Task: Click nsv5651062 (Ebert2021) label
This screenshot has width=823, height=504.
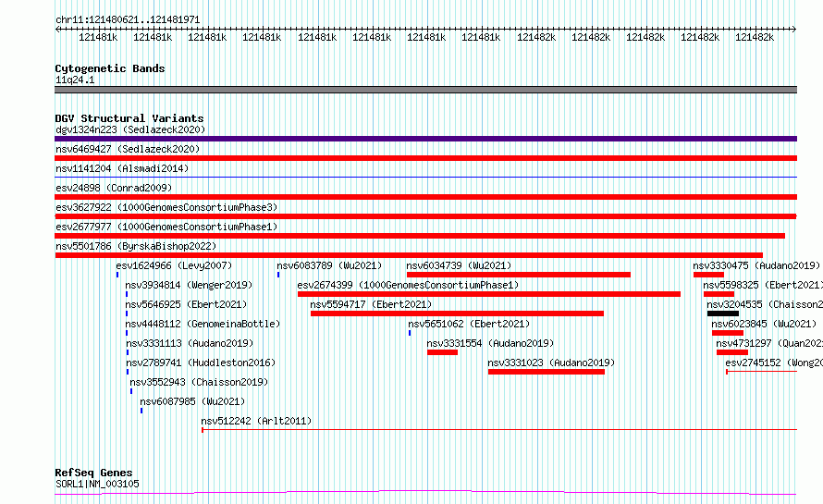Action: (x=469, y=324)
